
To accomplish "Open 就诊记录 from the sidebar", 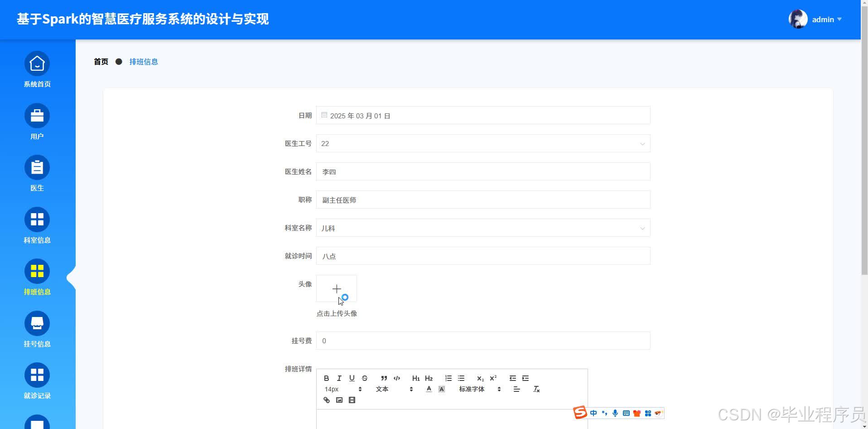I will [37, 380].
